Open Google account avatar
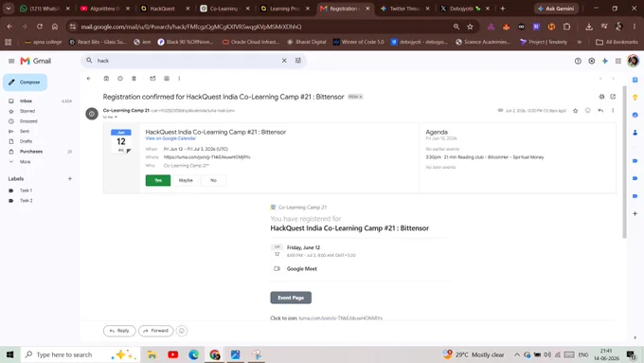This screenshot has width=644, height=363. [633, 61]
